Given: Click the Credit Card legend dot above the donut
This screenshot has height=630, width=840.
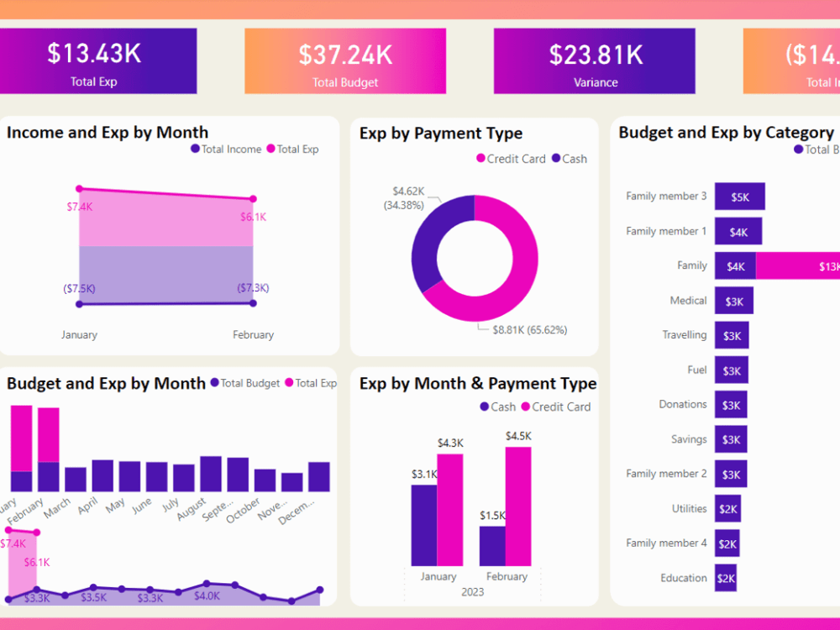Looking at the screenshot, I should point(480,158).
